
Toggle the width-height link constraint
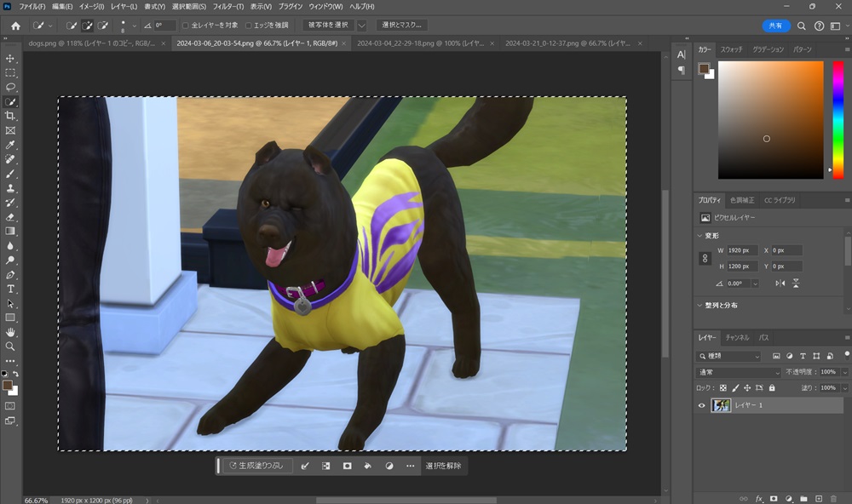coord(705,259)
